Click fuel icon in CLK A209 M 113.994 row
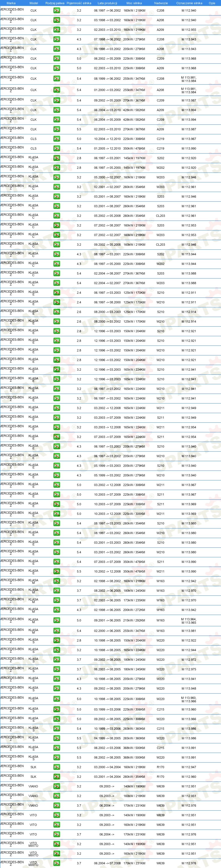 click(57, 110)
